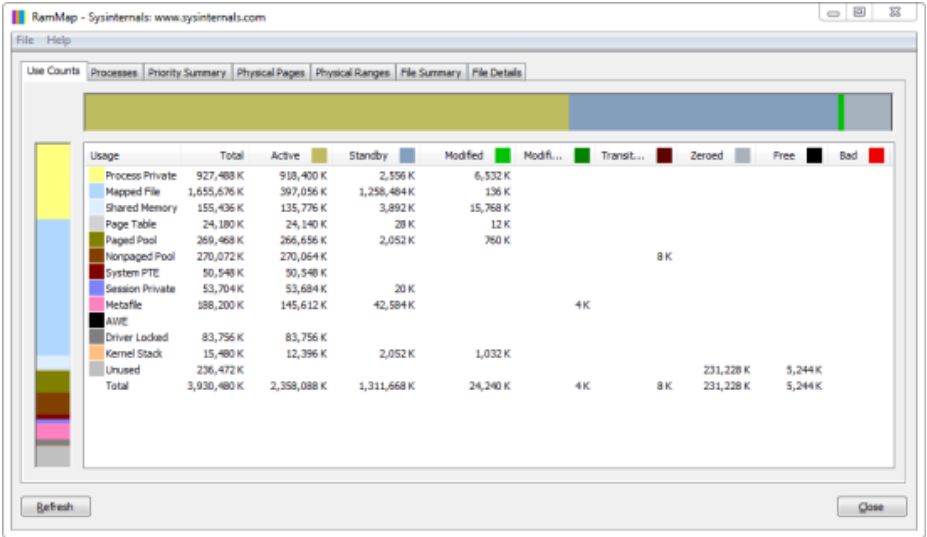Click the dark red Transit color swatch

[x=665, y=156]
